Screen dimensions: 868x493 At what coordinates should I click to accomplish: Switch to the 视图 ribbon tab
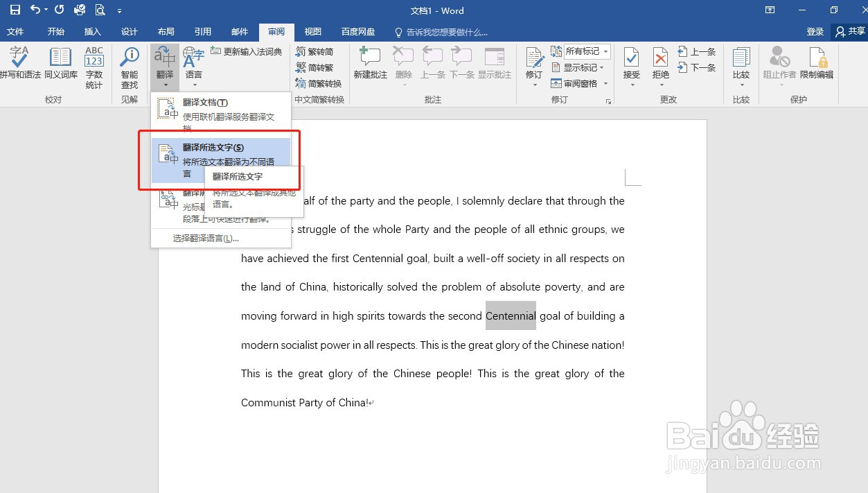tap(312, 32)
